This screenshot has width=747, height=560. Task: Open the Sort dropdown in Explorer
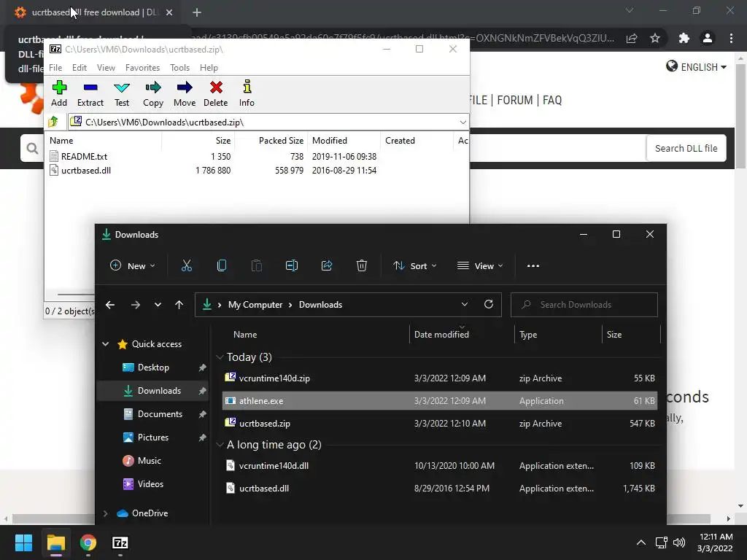point(414,265)
